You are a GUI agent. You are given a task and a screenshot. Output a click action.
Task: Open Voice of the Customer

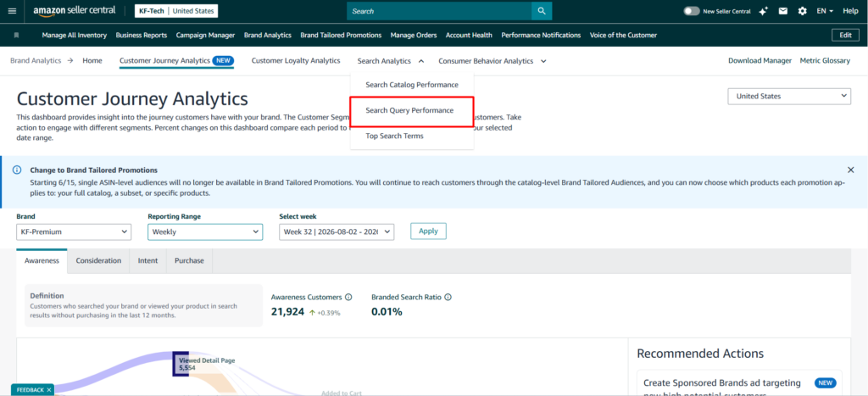(x=623, y=35)
